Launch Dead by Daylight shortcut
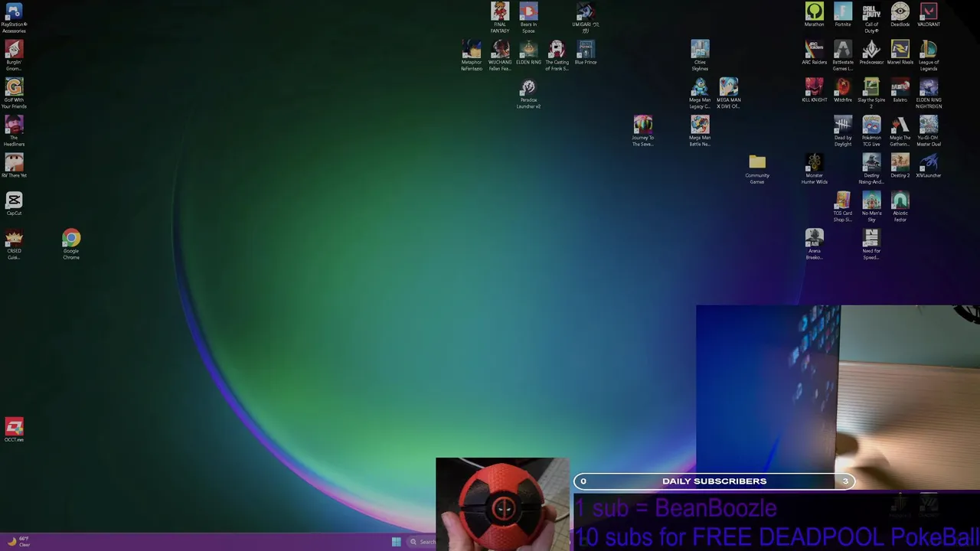This screenshot has width=980, height=551. [x=843, y=131]
